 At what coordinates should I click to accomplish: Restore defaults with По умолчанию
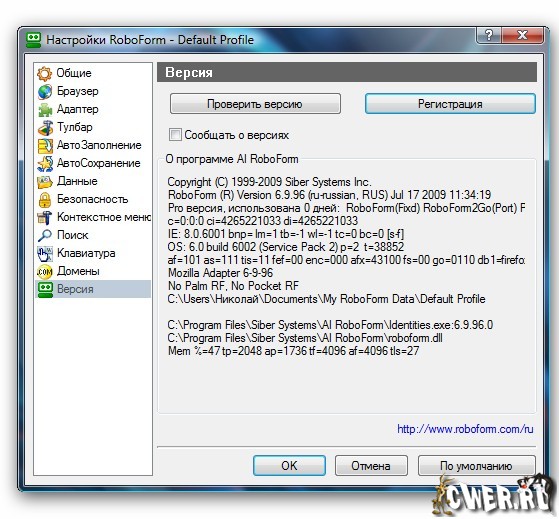point(476,465)
